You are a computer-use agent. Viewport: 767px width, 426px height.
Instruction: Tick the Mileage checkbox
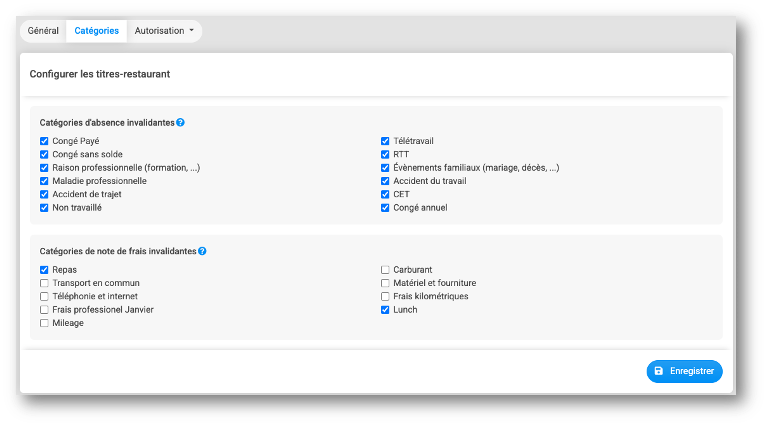pos(44,323)
